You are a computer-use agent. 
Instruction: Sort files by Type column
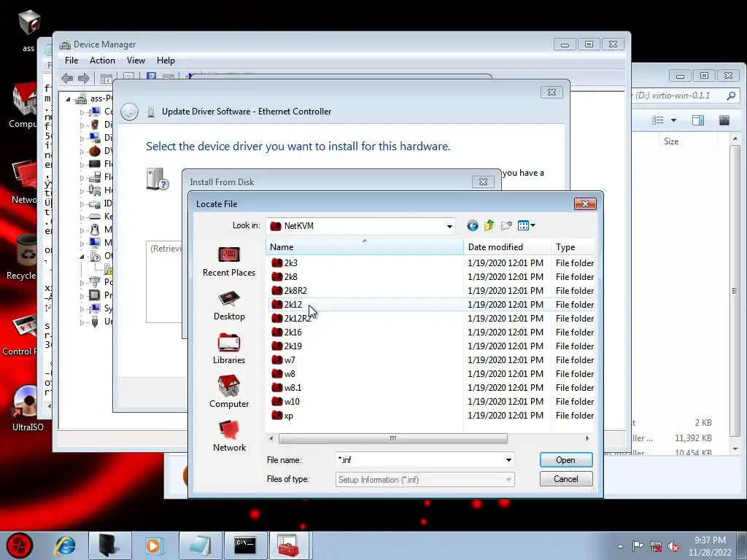[573, 247]
